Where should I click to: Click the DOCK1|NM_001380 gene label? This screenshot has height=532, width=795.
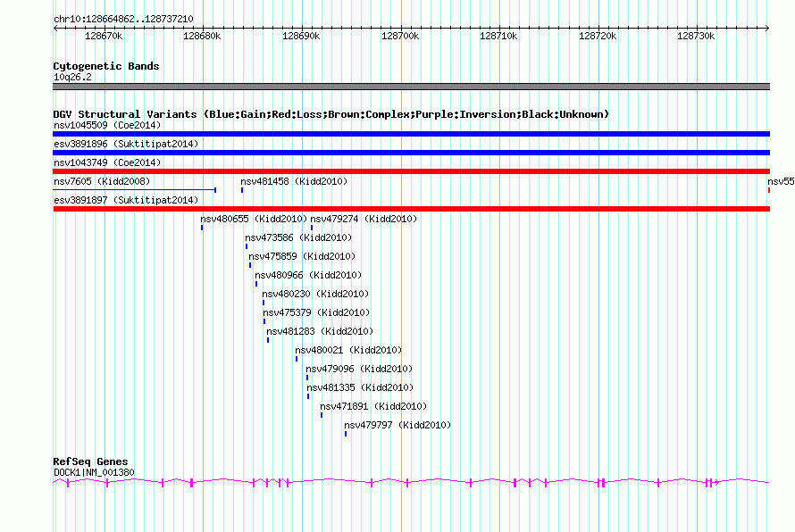94,472
